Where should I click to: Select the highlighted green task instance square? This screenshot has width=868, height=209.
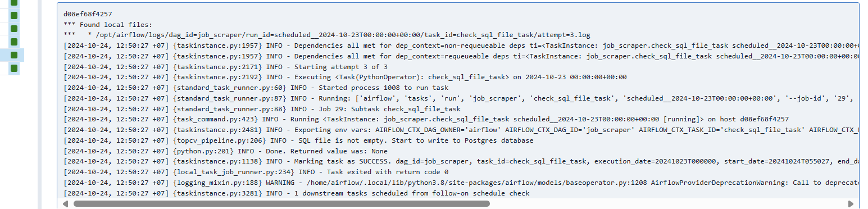click(x=14, y=55)
